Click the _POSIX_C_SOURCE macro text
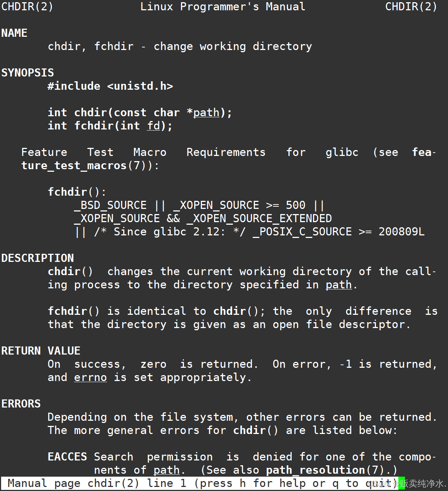Screen dimensions: 448x491 pyautogui.click(x=302, y=232)
